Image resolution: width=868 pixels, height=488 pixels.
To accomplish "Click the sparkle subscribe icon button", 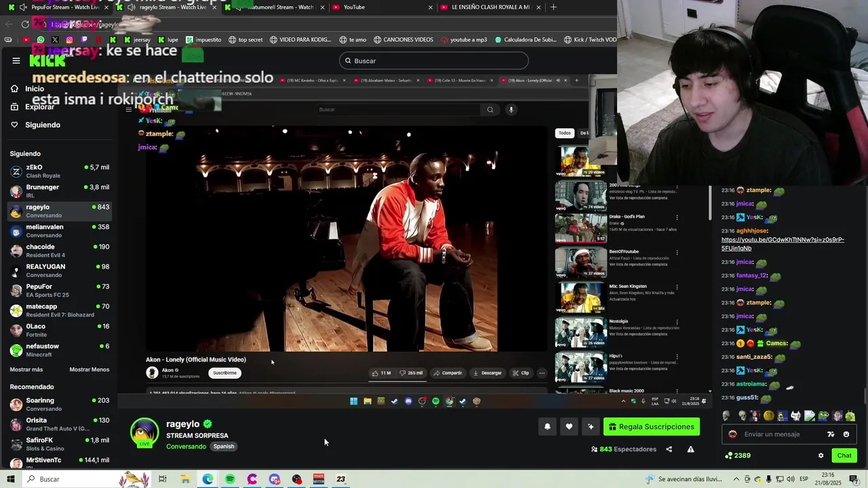I will pyautogui.click(x=591, y=426).
